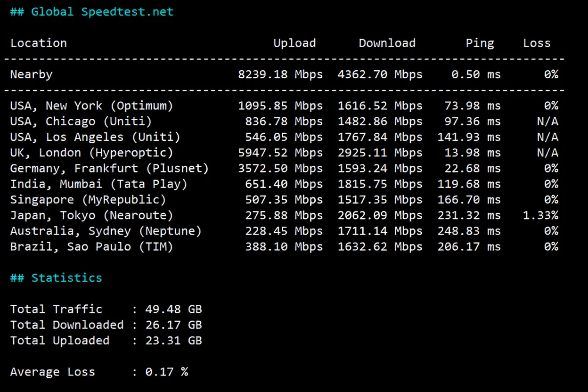Click the total traffic value 49.48 GB
Screen dimensions: 588x392
(x=173, y=310)
